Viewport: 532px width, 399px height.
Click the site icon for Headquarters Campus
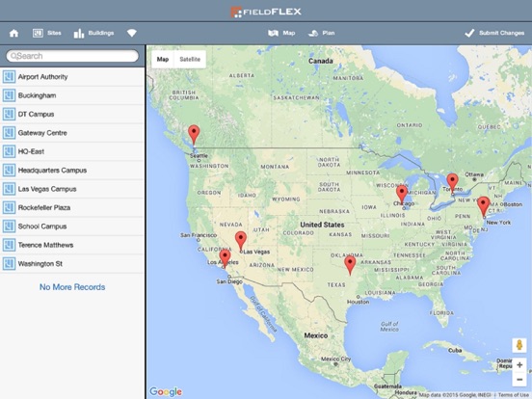tap(9, 170)
